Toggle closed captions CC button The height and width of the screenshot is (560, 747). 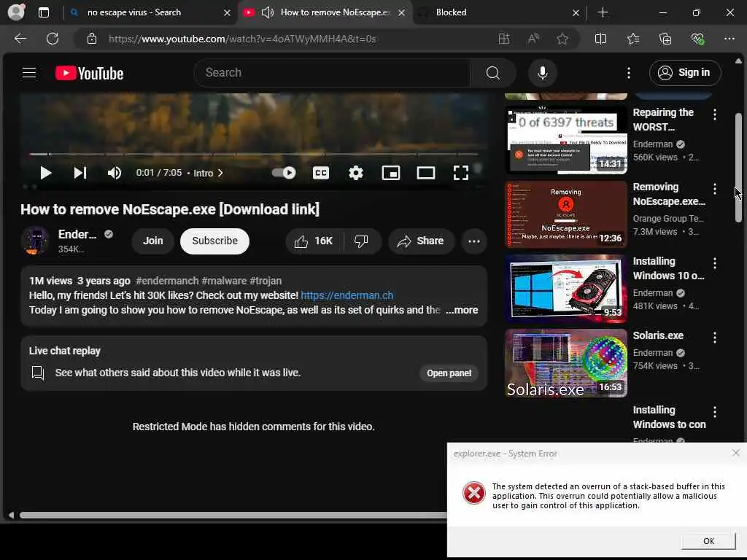click(x=321, y=173)
